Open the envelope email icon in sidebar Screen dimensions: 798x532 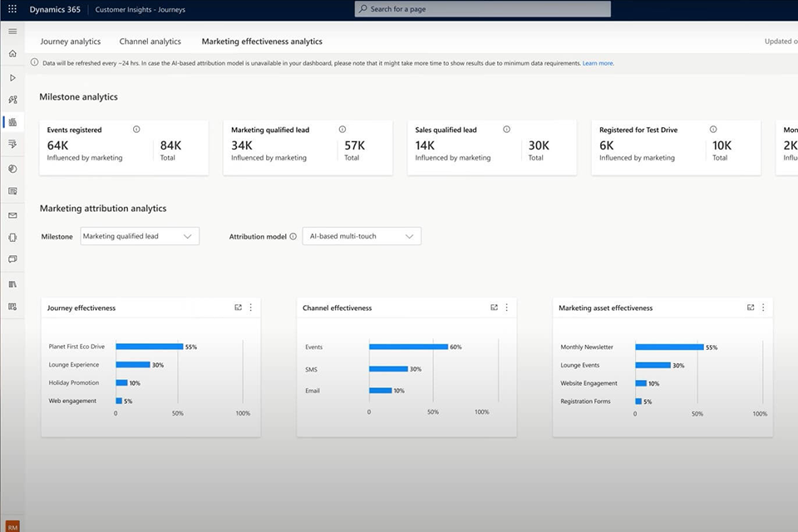point(12,215)
